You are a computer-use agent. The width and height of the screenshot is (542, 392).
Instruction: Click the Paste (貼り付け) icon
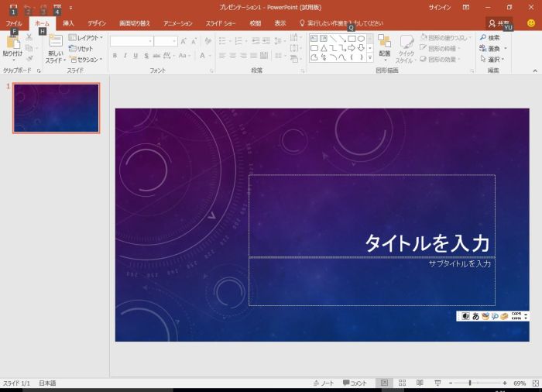click(x=12, y=43)
